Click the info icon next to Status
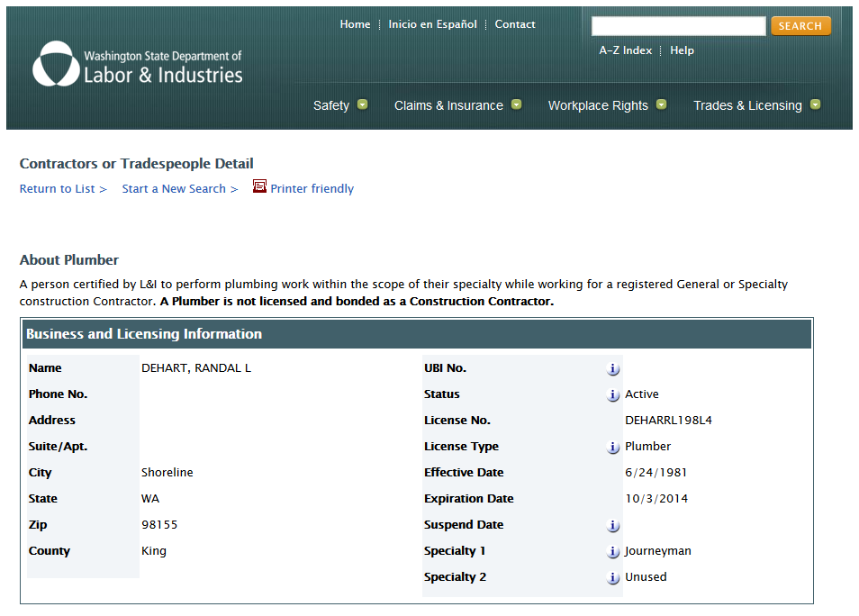This screenshot has width=859, height=616. (613, 395)
